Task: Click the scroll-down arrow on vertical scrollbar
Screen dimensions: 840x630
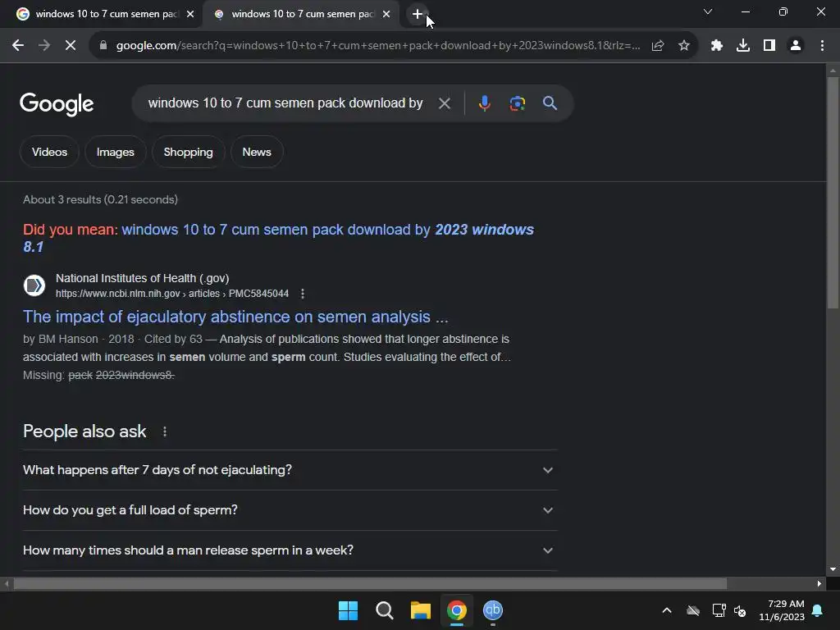Action: click(833, 569)
